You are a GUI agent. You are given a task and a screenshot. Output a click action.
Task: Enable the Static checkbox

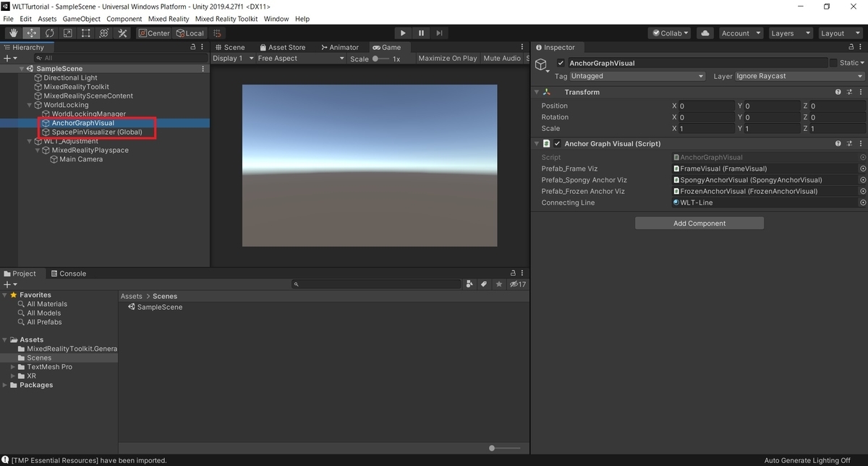pyautogui.click(x=833, y=63)
